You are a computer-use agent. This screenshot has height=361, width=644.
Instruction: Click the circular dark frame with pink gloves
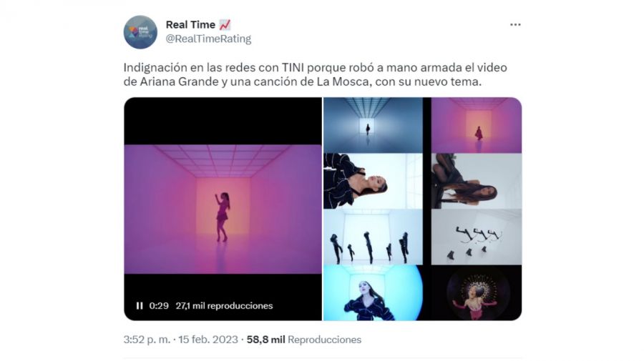[477, 293]
